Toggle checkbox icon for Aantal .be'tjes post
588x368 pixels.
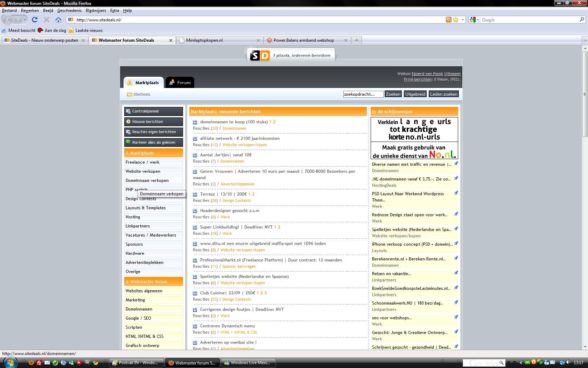tap(195, 155)
